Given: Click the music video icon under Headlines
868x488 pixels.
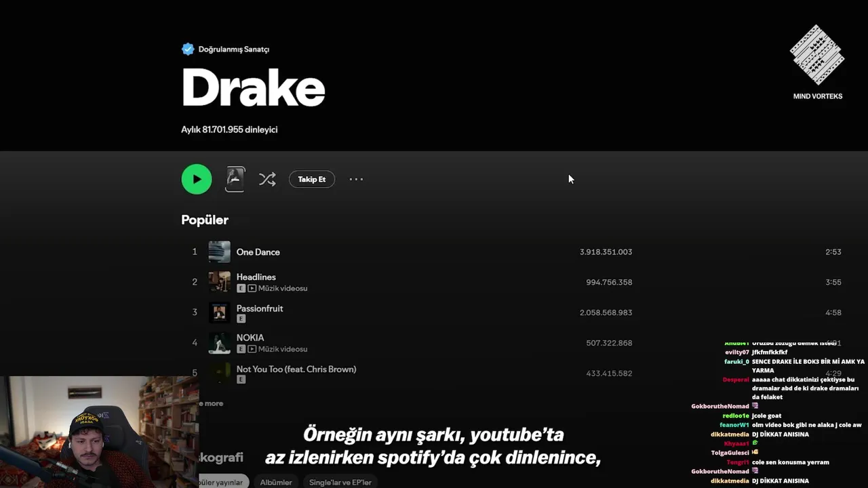Looking at the screenshot, I should [252, 288].
